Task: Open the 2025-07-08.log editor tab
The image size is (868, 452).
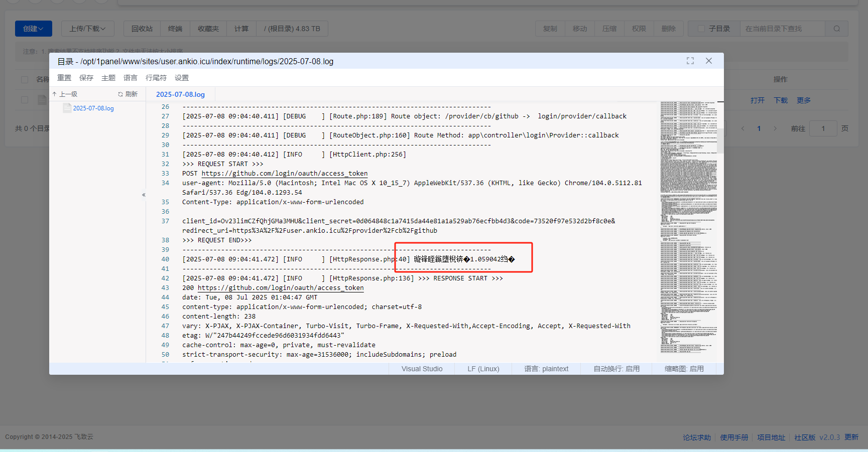Action: click(x=180, y=94)
